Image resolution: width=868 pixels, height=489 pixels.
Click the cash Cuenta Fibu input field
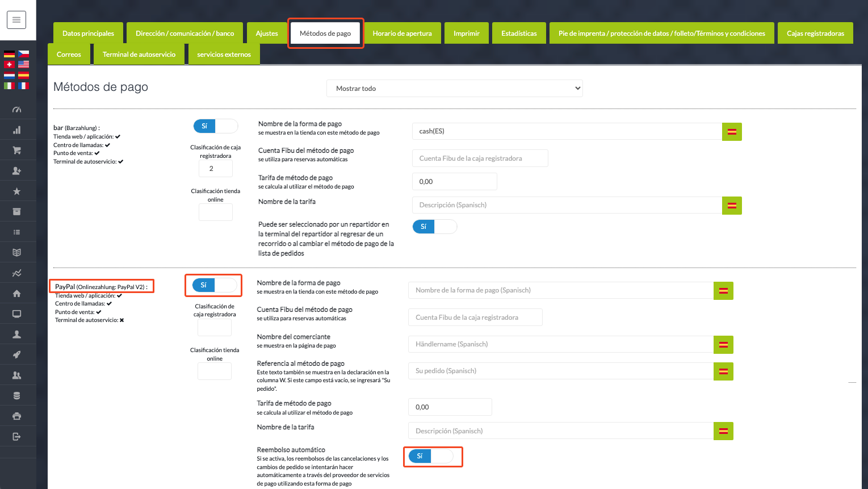tap(480, 158)
